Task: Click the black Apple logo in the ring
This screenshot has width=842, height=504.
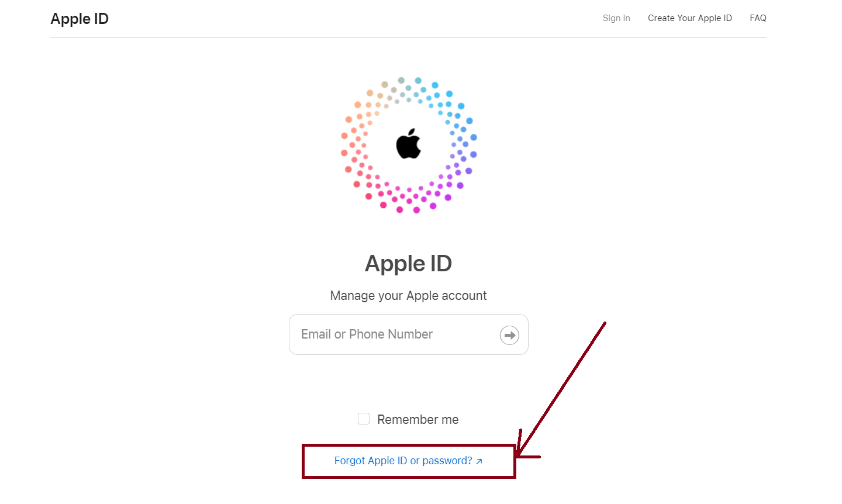Action: [408, 144]
